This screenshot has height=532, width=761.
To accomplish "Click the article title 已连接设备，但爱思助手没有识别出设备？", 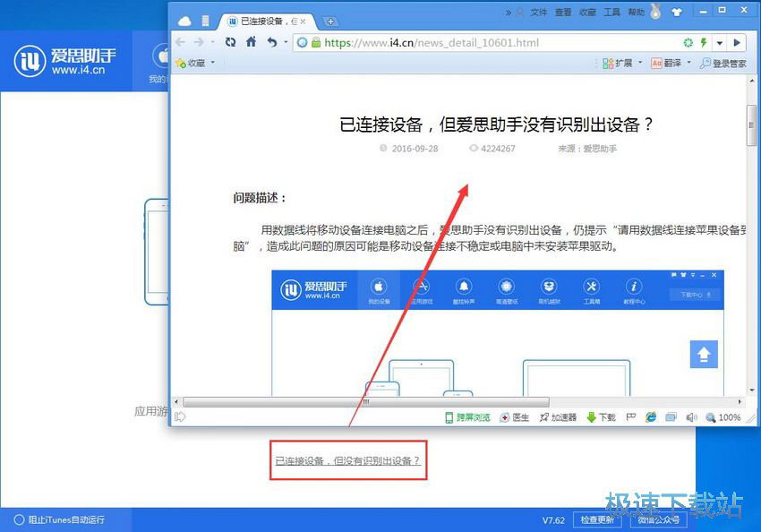I will pyautogui.click(x=497, y=124).
